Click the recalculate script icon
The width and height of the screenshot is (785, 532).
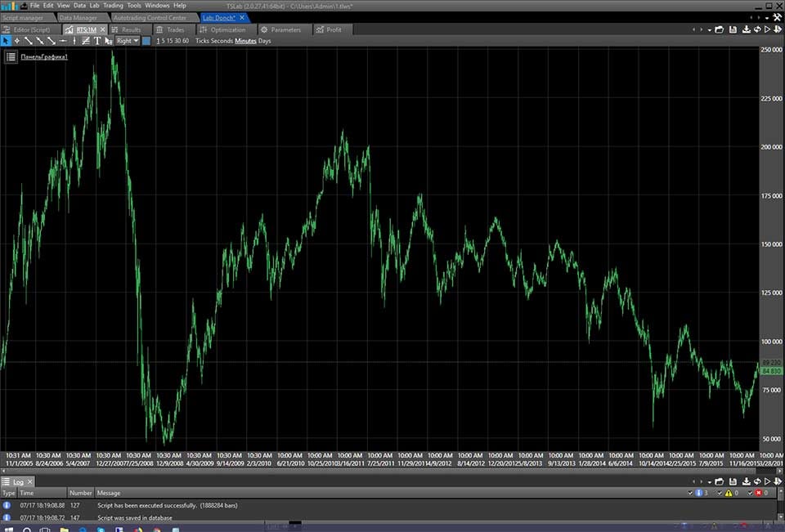[757, 29]
